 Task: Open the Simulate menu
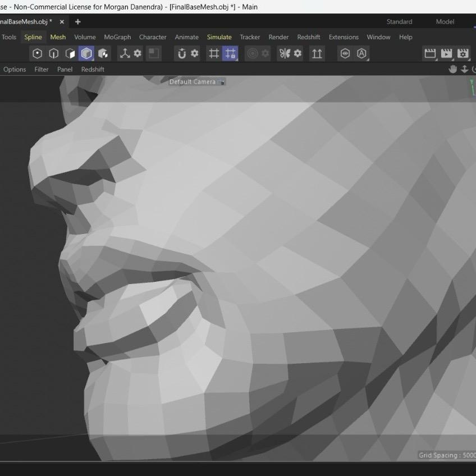point(219,37)
